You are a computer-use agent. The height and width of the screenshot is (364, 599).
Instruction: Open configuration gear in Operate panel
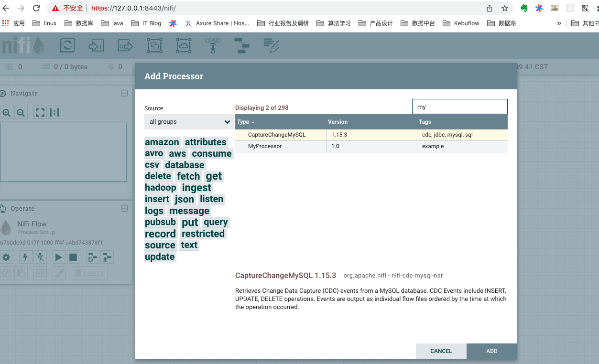tap(6, 257)
